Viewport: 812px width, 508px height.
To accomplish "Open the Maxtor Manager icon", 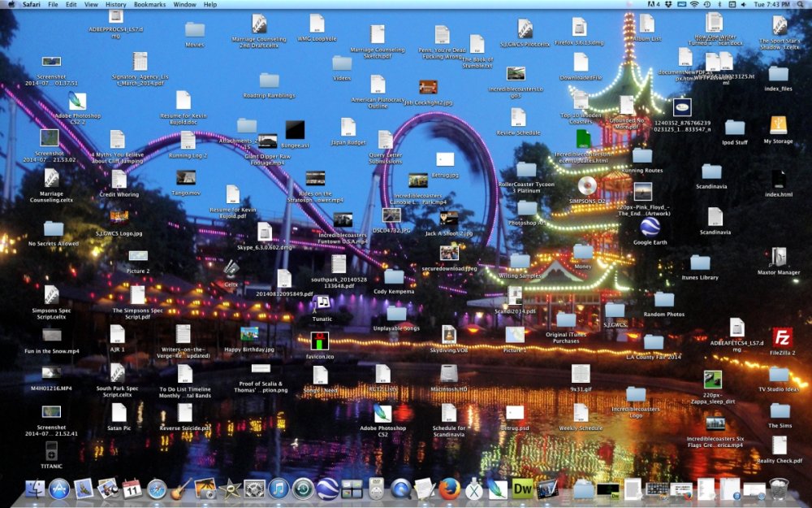I will point(778,257).
